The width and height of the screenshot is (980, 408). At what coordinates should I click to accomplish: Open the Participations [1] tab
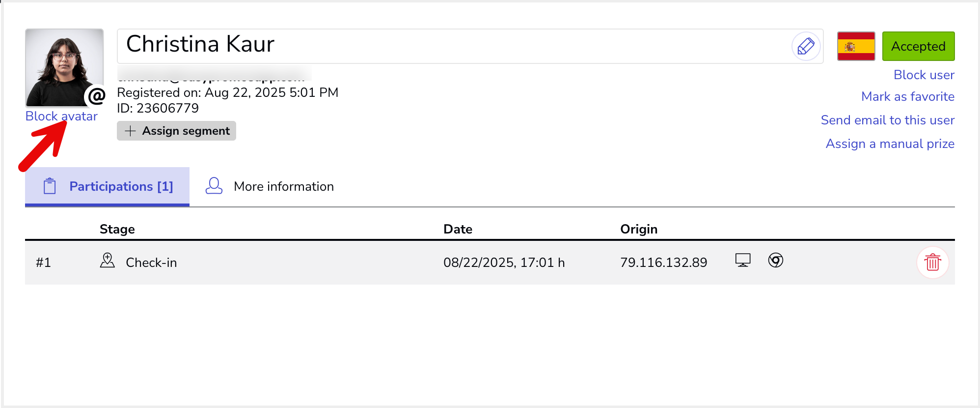[x=107, y=186]
